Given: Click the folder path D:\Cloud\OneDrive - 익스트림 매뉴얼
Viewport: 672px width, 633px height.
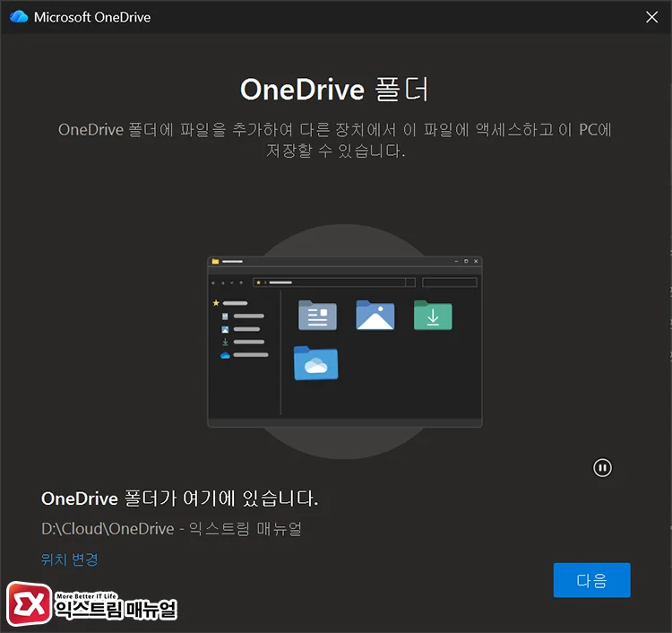Looking at the screenshot, I should (171, 528).
